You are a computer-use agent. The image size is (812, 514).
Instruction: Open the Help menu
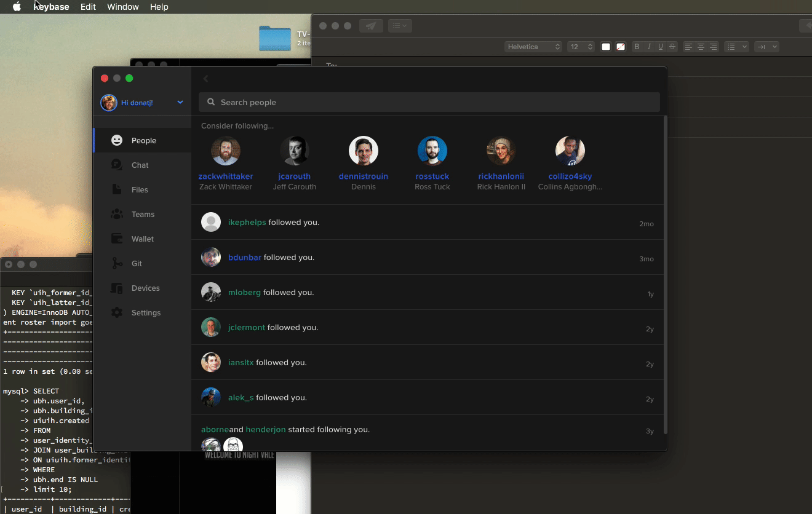[159, 7]
